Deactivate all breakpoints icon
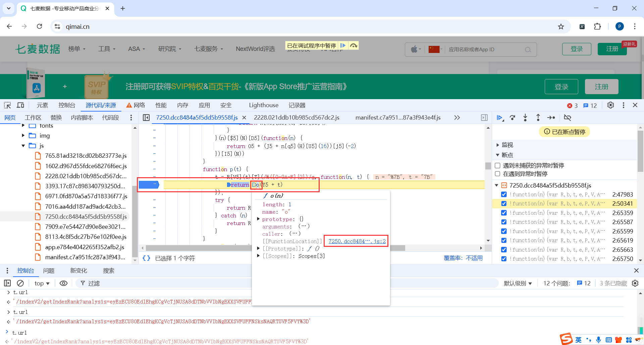Image resolution: width=644 pixels, height=345 pixels. [x=568, y=118]
